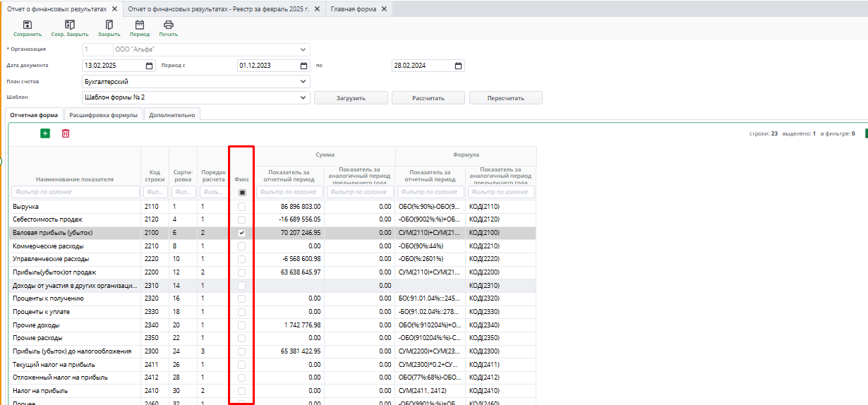This screenshot has height=405, width=868.
Task: Open calendar picker for Период с date
Action: pos(304,66)
